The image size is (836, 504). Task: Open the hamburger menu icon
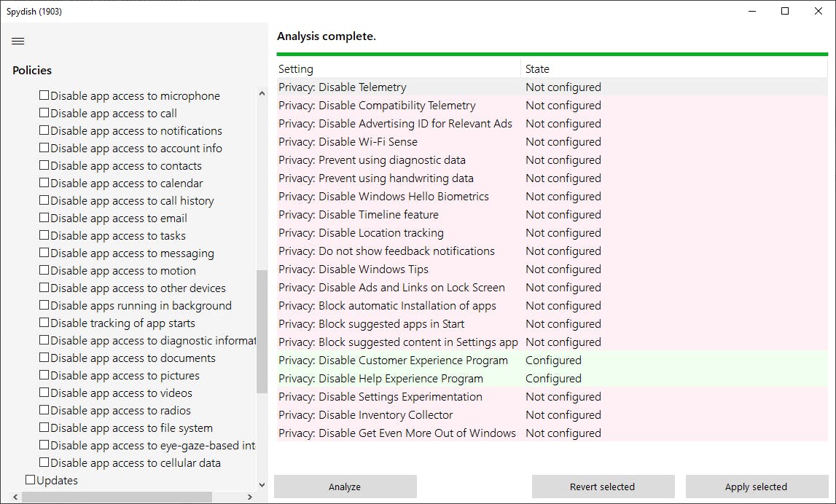pyautogui.click(x=18, y=41)
